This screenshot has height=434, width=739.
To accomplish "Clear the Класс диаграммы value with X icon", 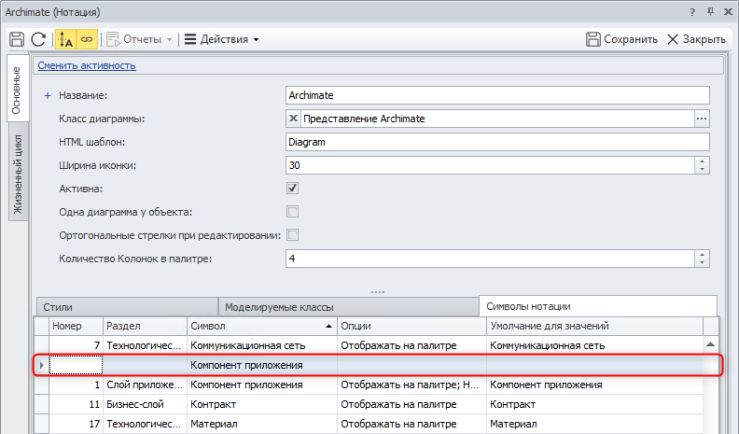I will (294, 119).
